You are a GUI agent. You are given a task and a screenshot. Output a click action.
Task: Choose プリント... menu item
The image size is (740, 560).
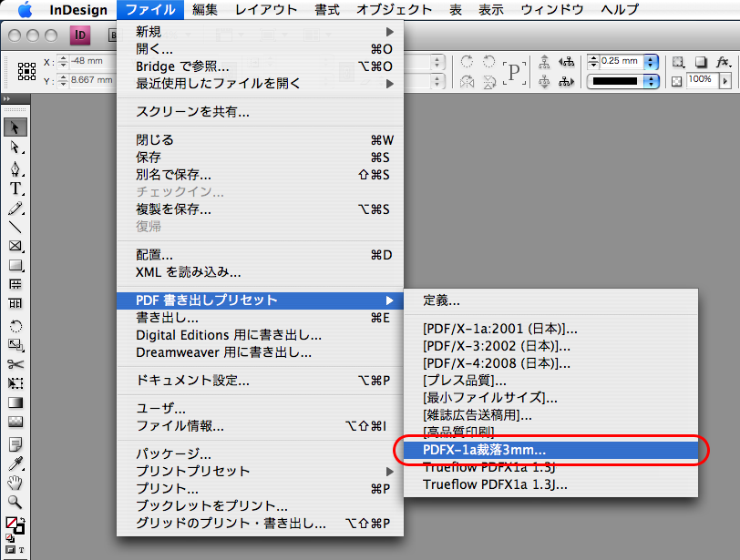pos(260,488)
